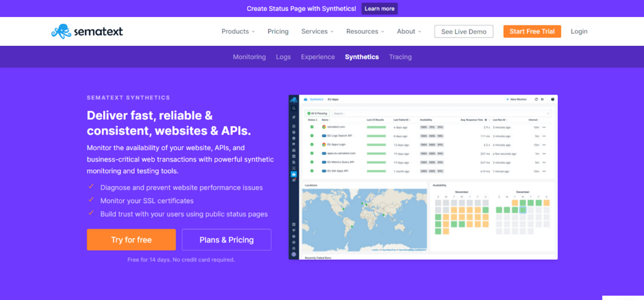The image size is (644, 300).
Task: Sort by the Interval column header
Action: pyautogui.click(x=533, y=120)
